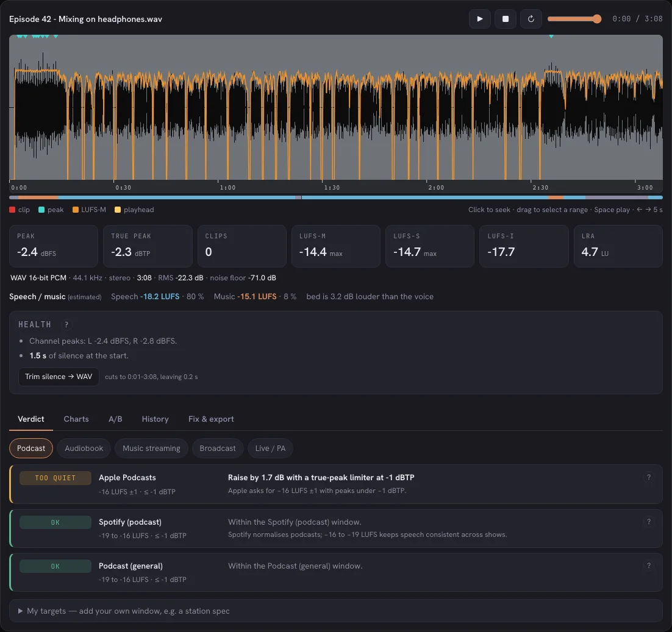This screenshot has height=632, width=672.
Task: Click the teal peak legend swatch
Action: (41, 210)
